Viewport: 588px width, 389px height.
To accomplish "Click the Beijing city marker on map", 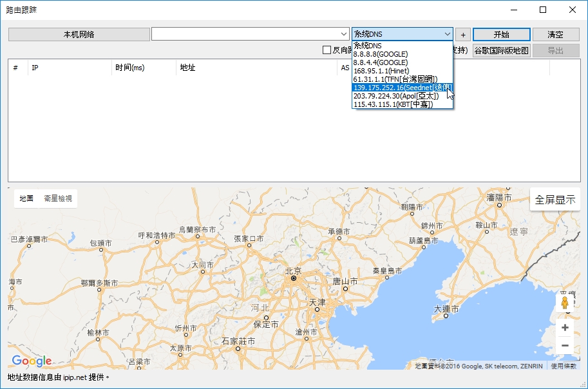I will pyautogui.click(x=293, y=279).
